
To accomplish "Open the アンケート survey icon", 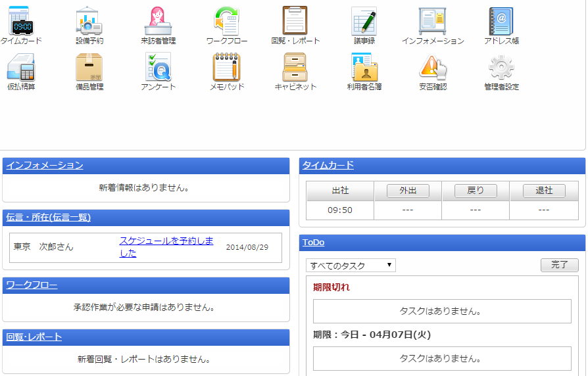I will 158,67.
